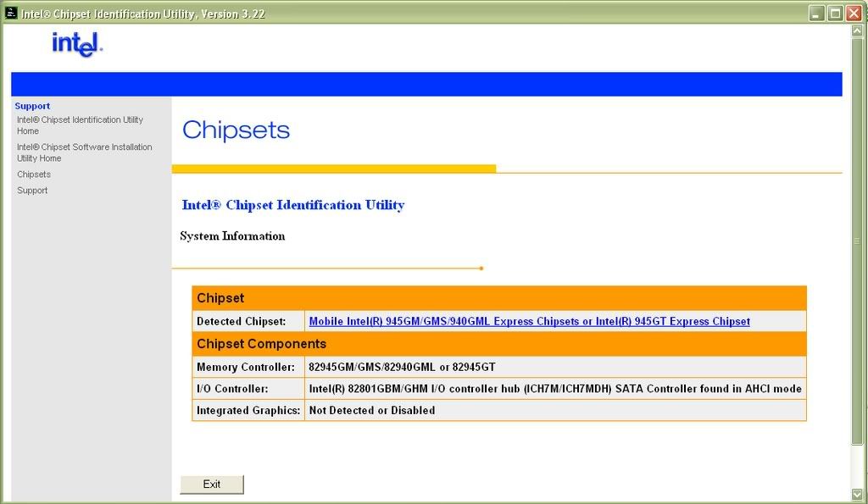Click the I/O Controller ICH7M description text
Viewport: 868px width, 504px height.
(554, 389)
